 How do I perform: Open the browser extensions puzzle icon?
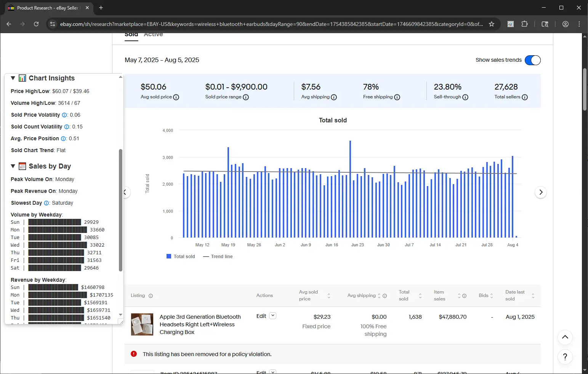click(x=525, y=24)
